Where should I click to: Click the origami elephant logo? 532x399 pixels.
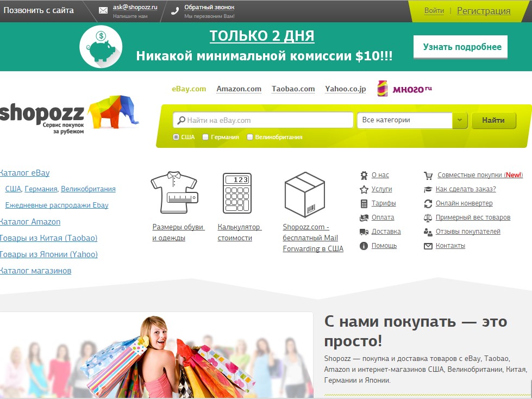(113, 111)
